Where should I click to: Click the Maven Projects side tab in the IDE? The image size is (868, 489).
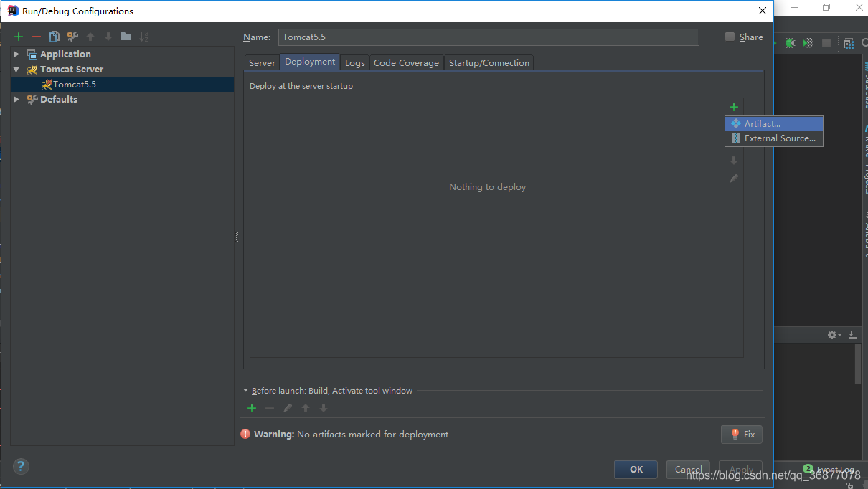coord(864,159)
